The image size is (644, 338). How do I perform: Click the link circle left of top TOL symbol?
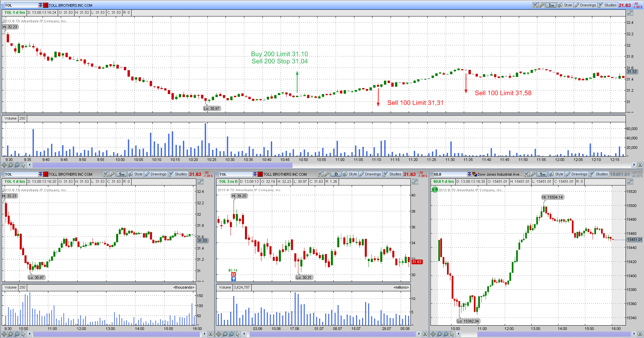click(2, 5)
